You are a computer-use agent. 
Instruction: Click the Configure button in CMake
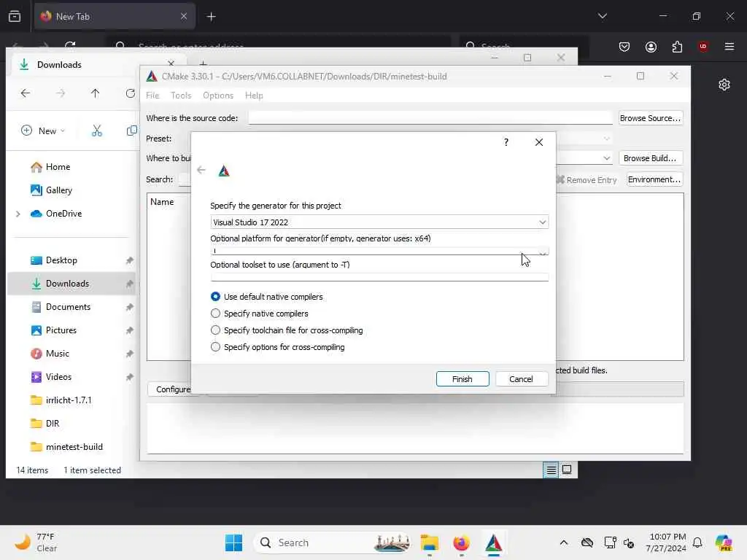pyautogui.click(x=173, y=389)
